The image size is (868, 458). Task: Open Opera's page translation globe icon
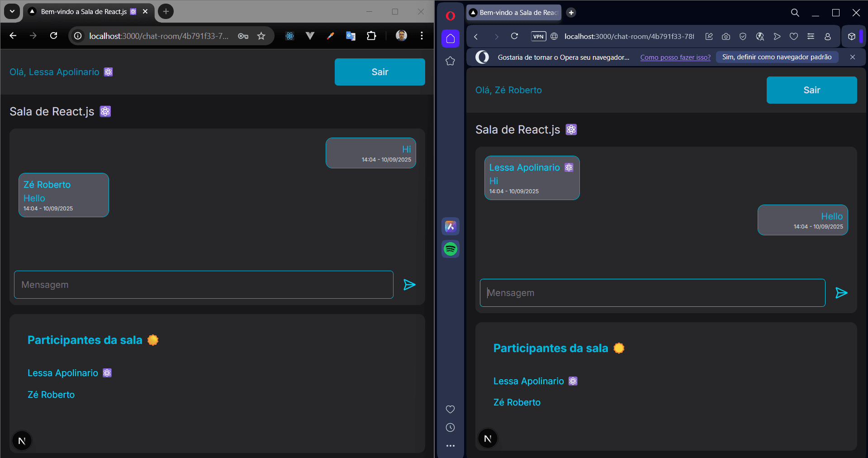760,37
